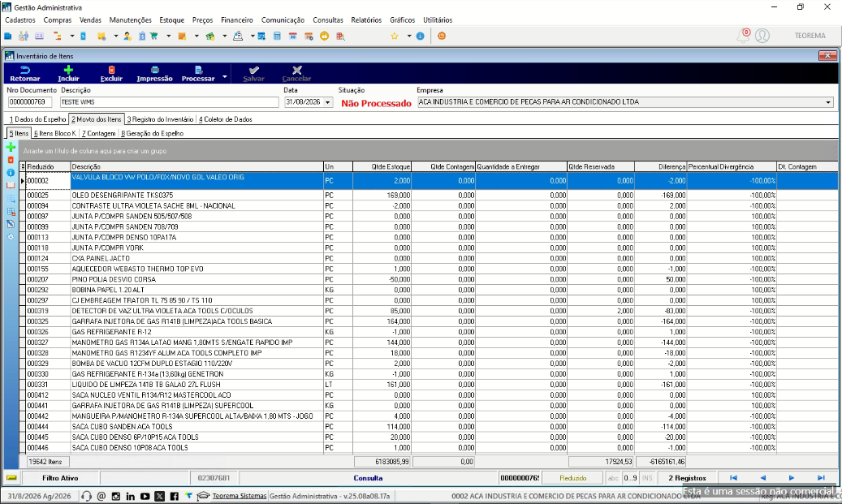Add a grid item with the green plus icon
This screenshot has height=504, width=842.
point(11,147)
